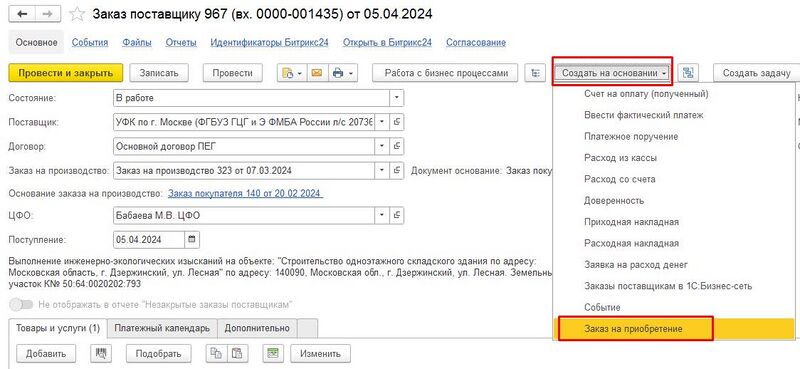Open Заказ покупателя 140 link
This screenshot has width=800, height=369.
point(244,193)
